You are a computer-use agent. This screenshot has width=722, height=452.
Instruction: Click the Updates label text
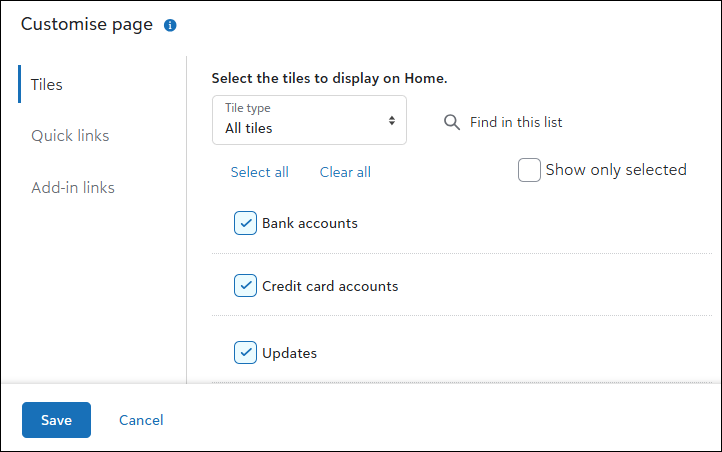(x=290, y=353)
